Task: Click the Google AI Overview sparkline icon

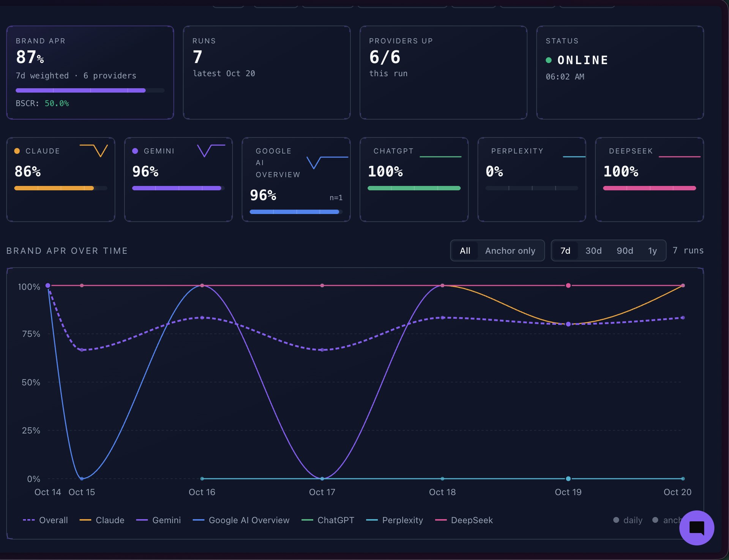Action: tap(327, 162)
